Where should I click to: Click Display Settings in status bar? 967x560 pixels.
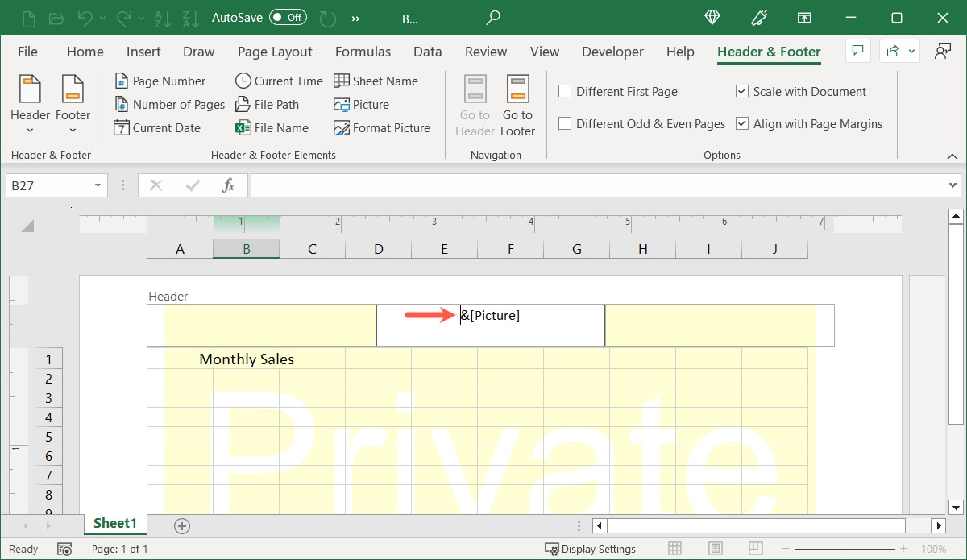coord(591,549)
